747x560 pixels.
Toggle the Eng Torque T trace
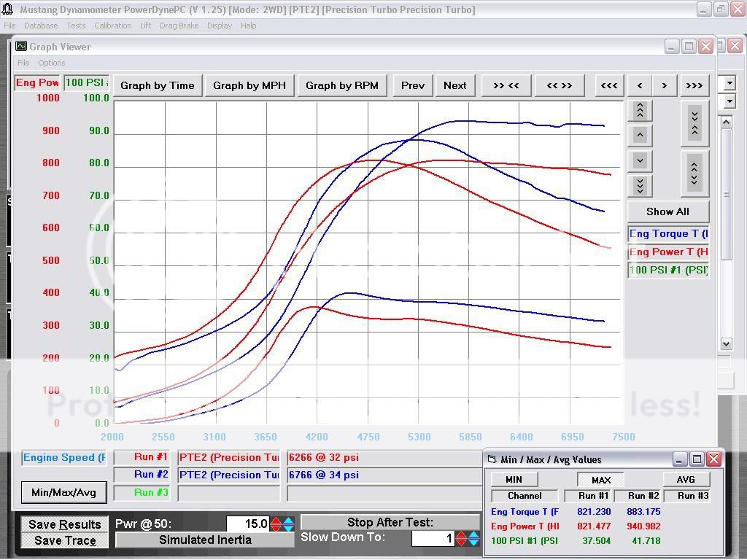667,233
